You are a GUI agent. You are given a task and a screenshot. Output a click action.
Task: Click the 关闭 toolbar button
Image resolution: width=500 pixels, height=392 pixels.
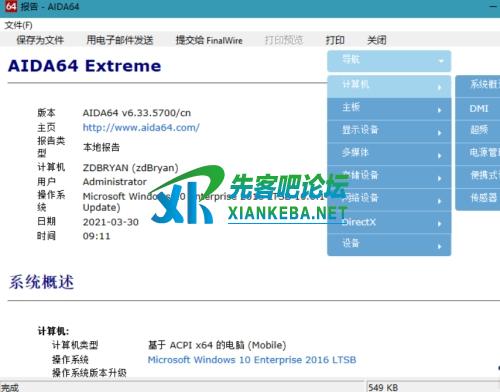(377, 40)
